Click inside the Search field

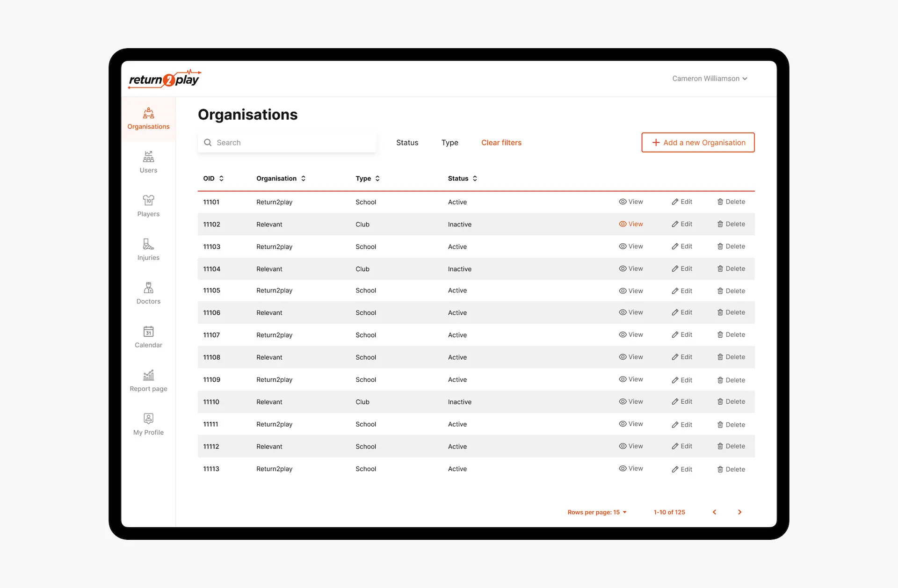click(x=287, y=142)
